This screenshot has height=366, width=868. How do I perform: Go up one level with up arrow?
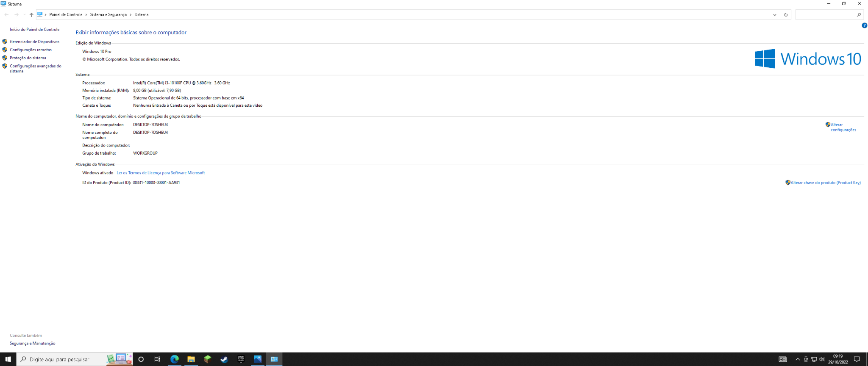pos(31,14)
